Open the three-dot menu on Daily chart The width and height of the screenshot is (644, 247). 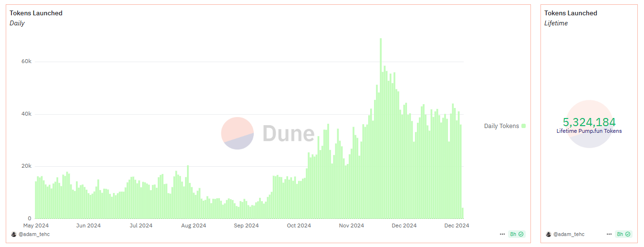(502, 235)
